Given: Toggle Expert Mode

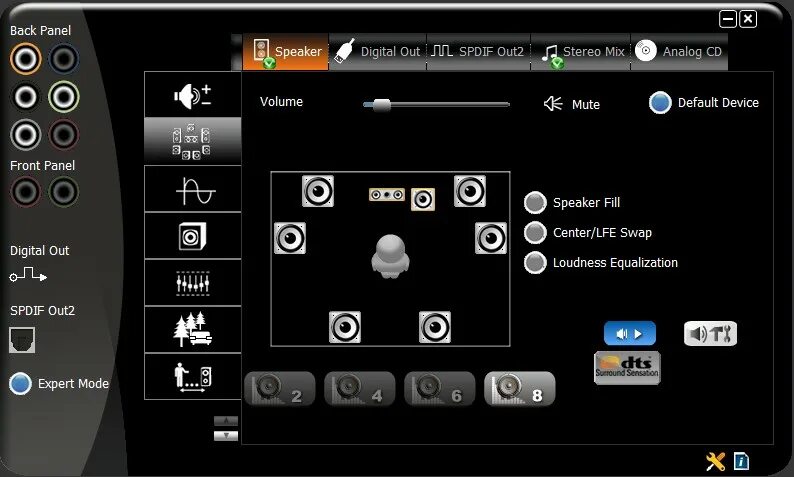Looking at the screenshot, I should point(20,383).
